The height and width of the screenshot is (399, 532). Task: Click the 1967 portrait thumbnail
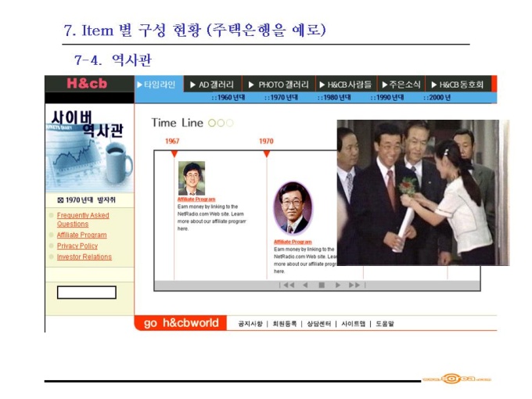tap(192, 178)
